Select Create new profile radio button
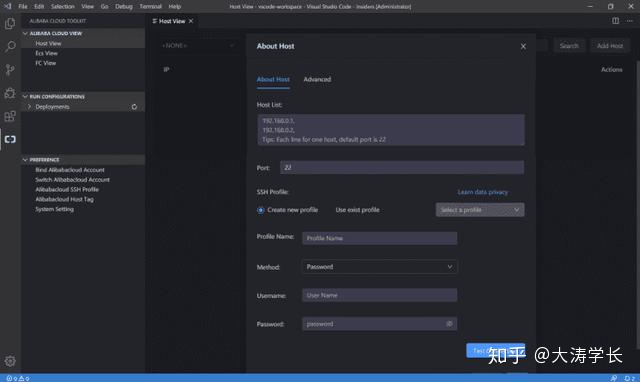The height and width of the screenshot is (382, 640). tap(260, 210)
